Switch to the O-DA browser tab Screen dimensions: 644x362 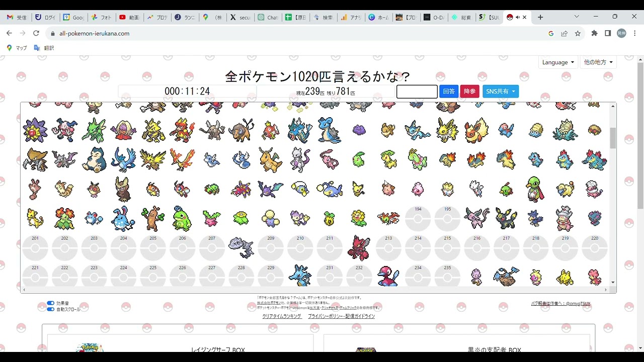click(434, 17)
